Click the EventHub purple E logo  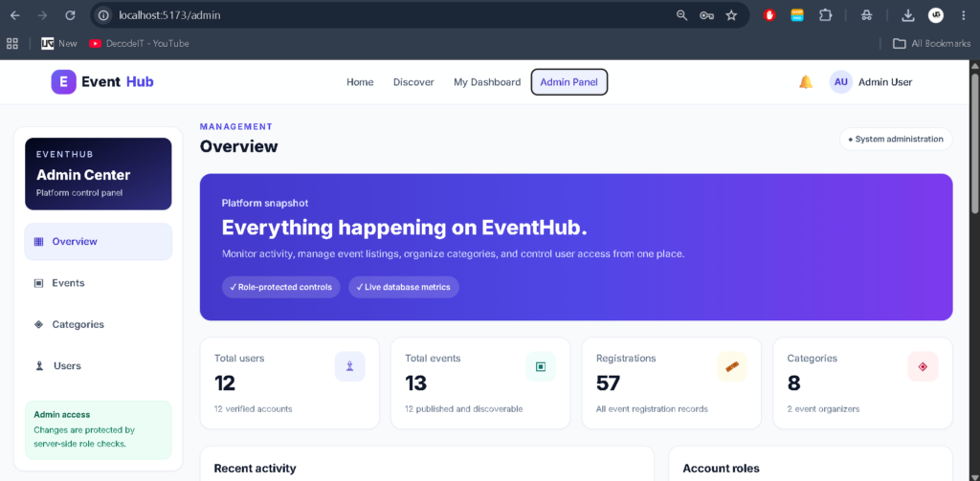coord(64,82)
